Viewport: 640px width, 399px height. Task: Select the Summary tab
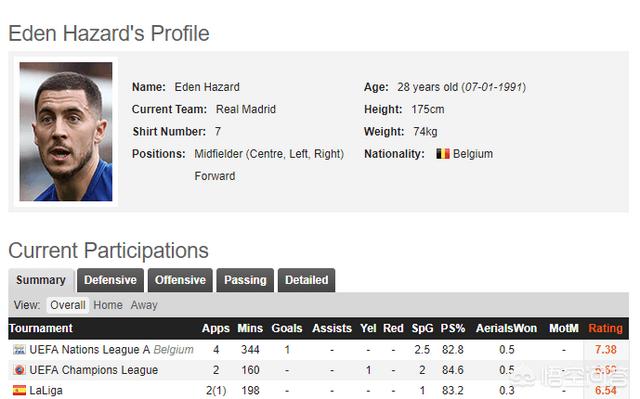(41, 280)
